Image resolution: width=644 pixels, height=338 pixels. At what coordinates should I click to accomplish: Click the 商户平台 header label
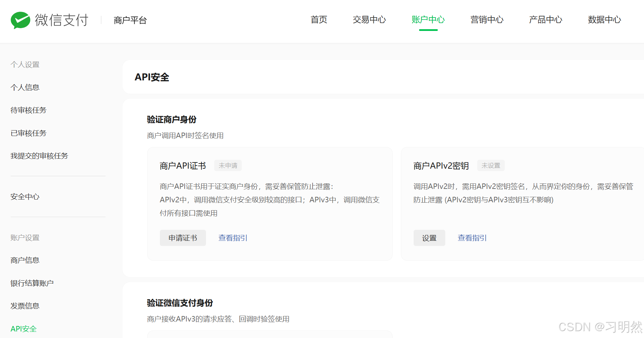[x=130, y=20]
